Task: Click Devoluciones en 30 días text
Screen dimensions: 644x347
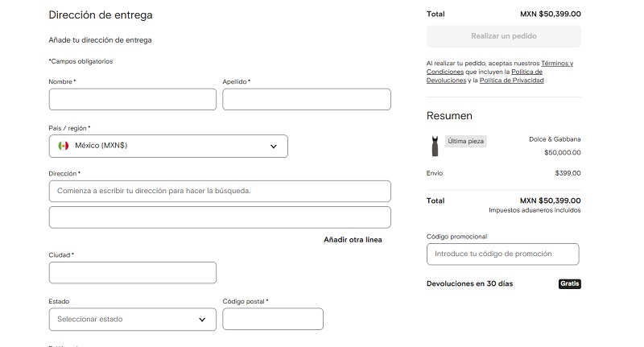Action: click(469, 283)
